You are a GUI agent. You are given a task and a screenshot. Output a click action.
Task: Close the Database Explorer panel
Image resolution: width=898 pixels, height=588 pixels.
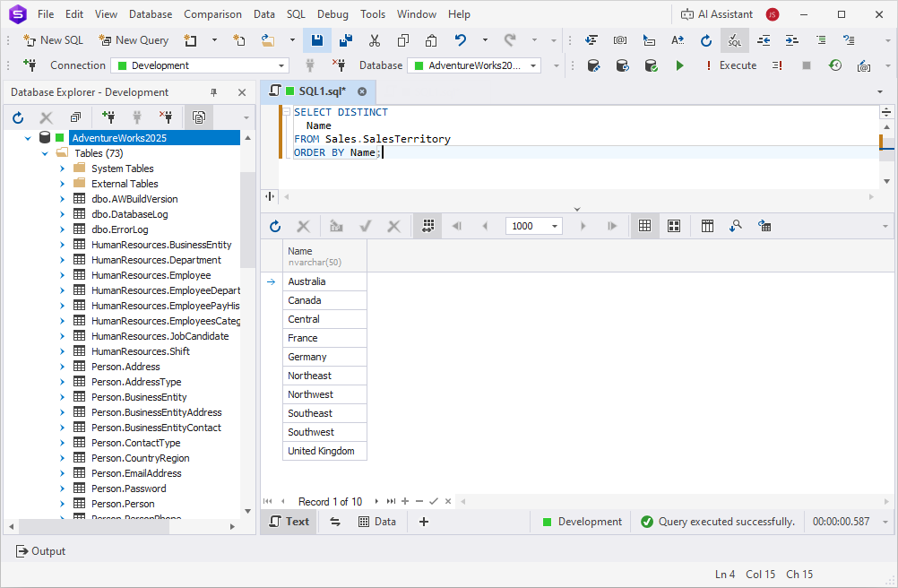click(x=242, y=92)
